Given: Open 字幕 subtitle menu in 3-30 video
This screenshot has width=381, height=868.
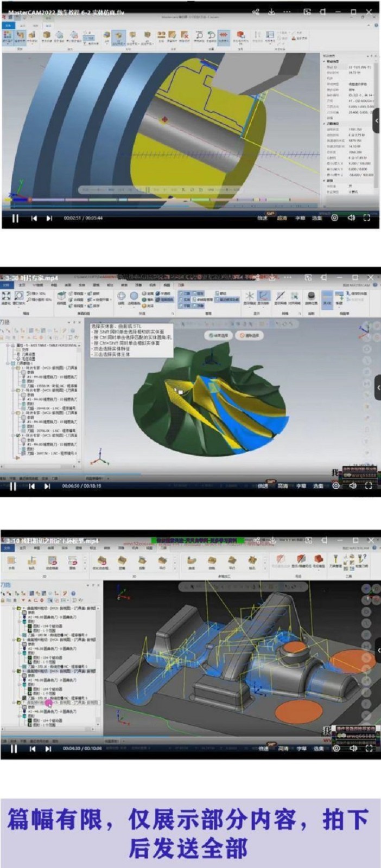Looking at the screenshot, I should pyautogui.click(x=301, y=486).
